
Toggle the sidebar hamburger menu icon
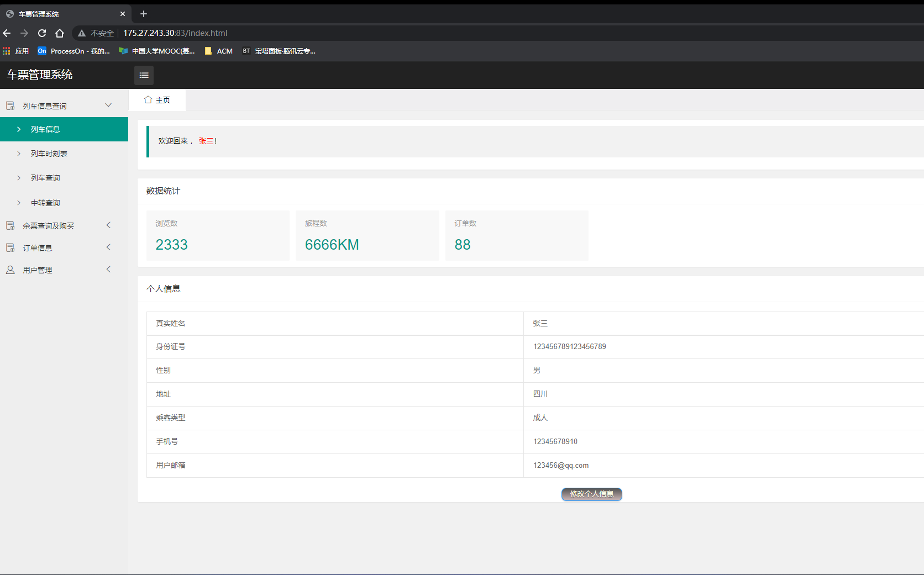click(x=144, y=75)
